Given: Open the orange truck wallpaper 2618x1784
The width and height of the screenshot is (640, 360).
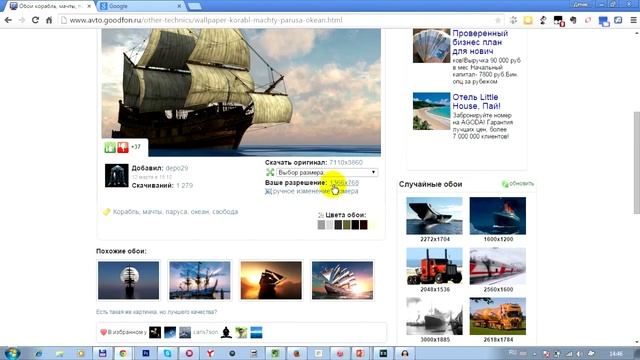Looking at the screenshot, I should click(498, 316).
